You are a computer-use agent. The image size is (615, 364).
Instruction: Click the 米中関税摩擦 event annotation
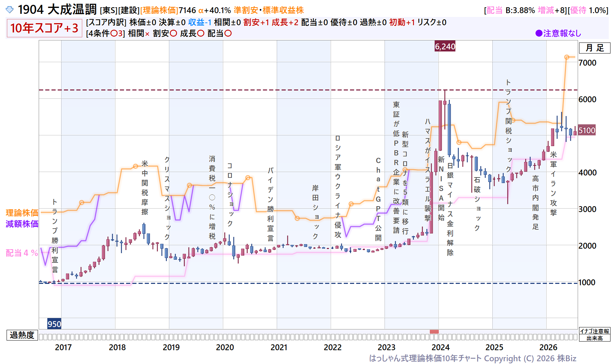click(145, 188)
